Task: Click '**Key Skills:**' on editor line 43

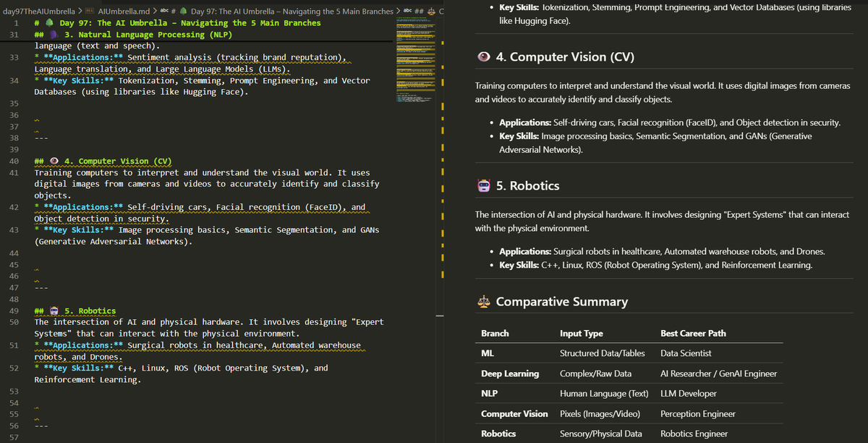Action: 80,230
